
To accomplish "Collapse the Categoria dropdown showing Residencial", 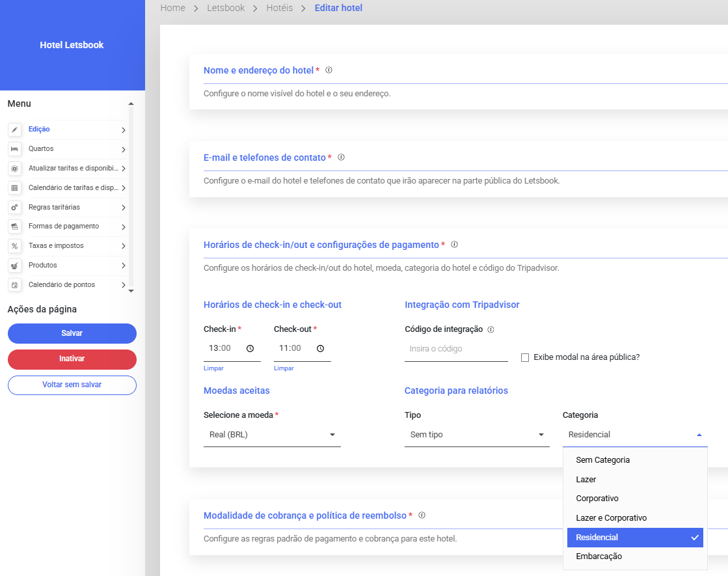I will coord(635,435).
